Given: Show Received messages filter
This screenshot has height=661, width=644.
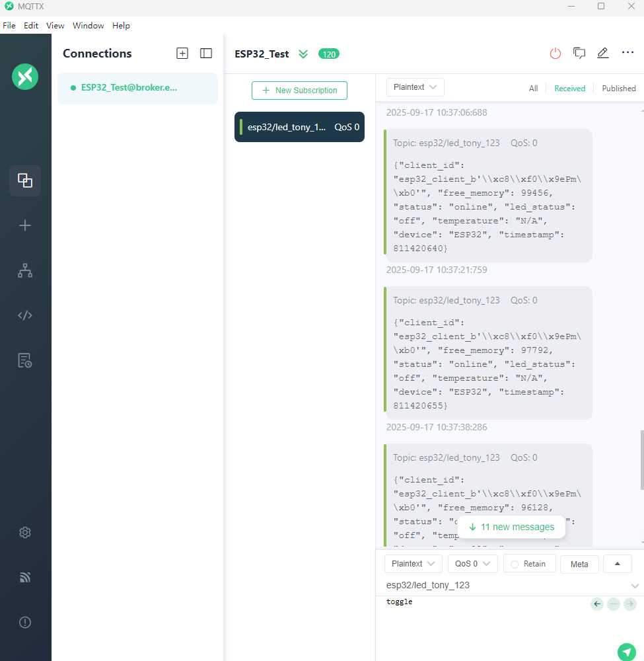Looking at the screenshot, I should pyautogui.click(x=569, y=89).
